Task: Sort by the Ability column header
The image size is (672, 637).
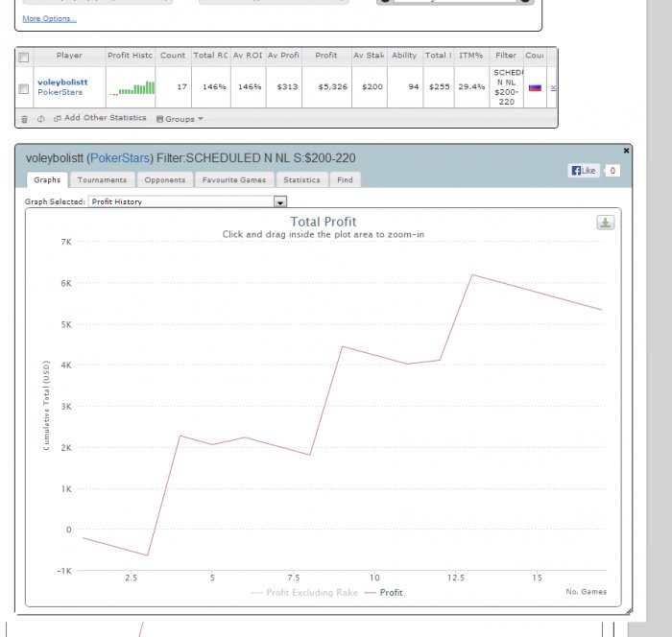Action: (404, 56)
